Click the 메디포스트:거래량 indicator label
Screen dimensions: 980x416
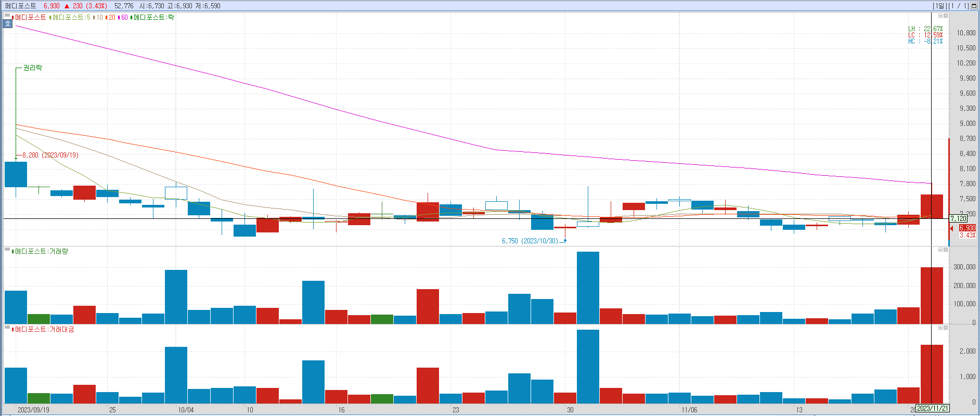pos(42,251)
